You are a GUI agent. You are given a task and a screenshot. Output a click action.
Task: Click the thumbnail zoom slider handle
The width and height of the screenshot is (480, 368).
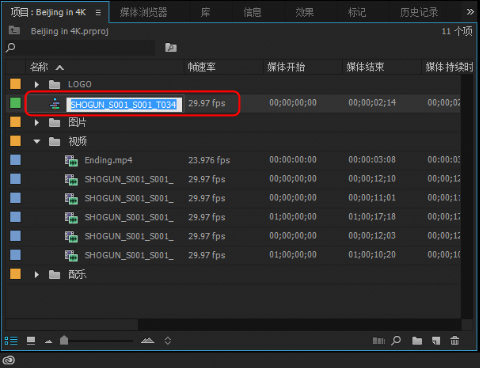click(x=64, y=340)
